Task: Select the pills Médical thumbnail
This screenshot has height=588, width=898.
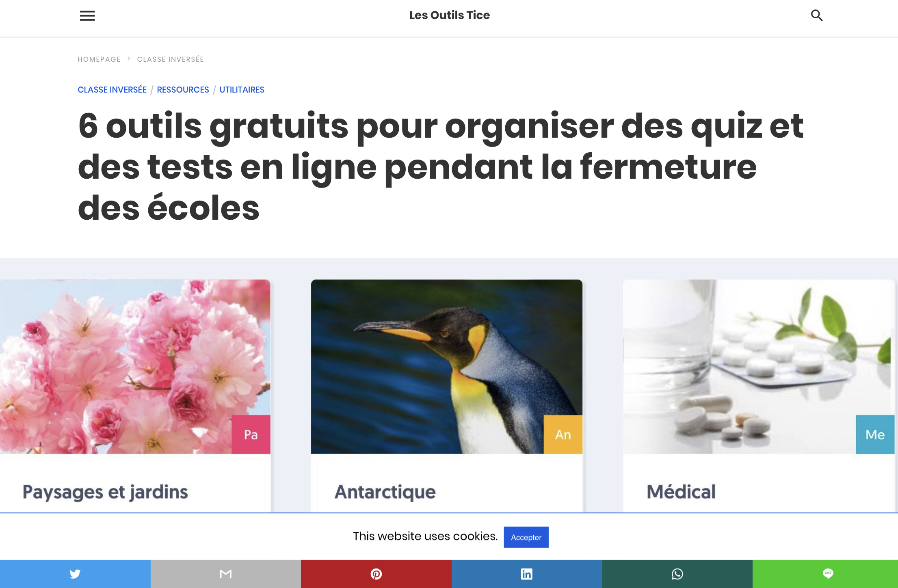Action: tap(759, 366)
